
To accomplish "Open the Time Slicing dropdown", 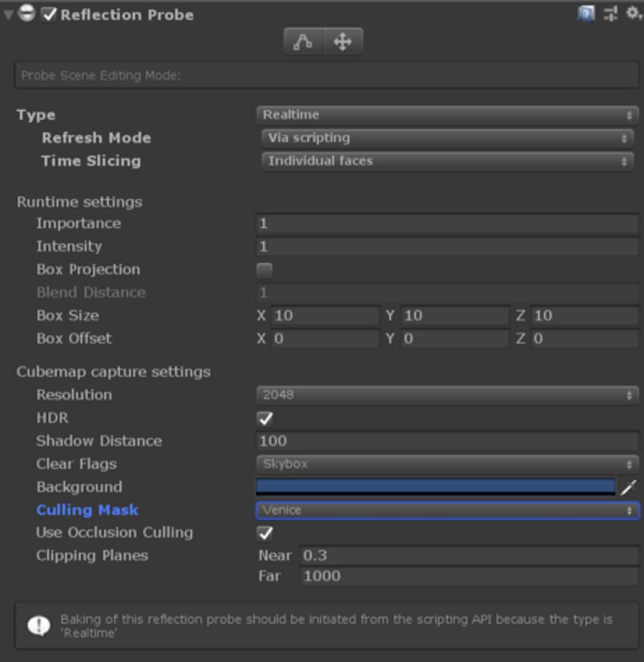I will click(x=447, y=161).
